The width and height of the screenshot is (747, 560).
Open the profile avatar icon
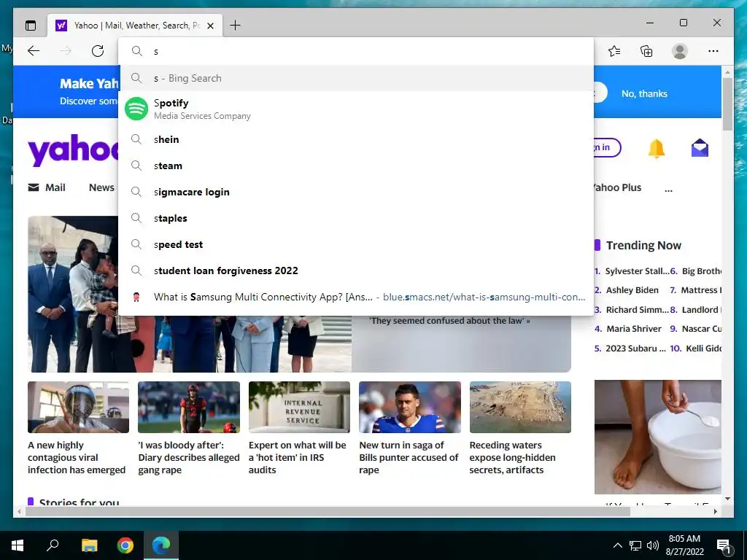680,51
